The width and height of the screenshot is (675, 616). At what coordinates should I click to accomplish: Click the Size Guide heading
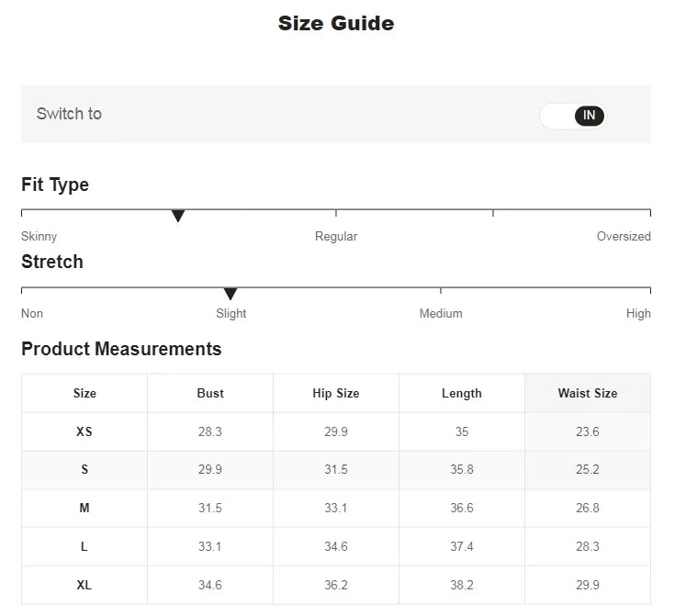(x=336, y=23)
